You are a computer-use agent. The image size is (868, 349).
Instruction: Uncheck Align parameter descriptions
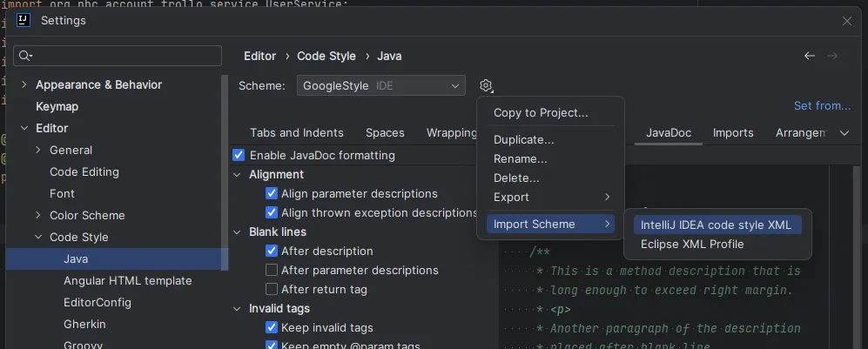pyautogui.click(x=272, y=193)
